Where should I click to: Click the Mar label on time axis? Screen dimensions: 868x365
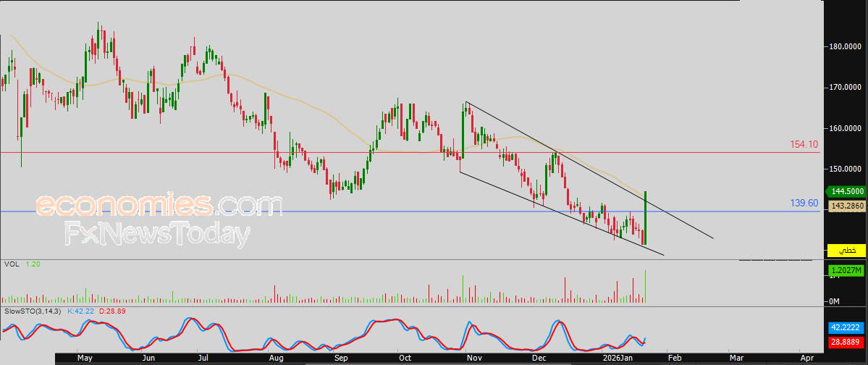[x=736, y=358]
